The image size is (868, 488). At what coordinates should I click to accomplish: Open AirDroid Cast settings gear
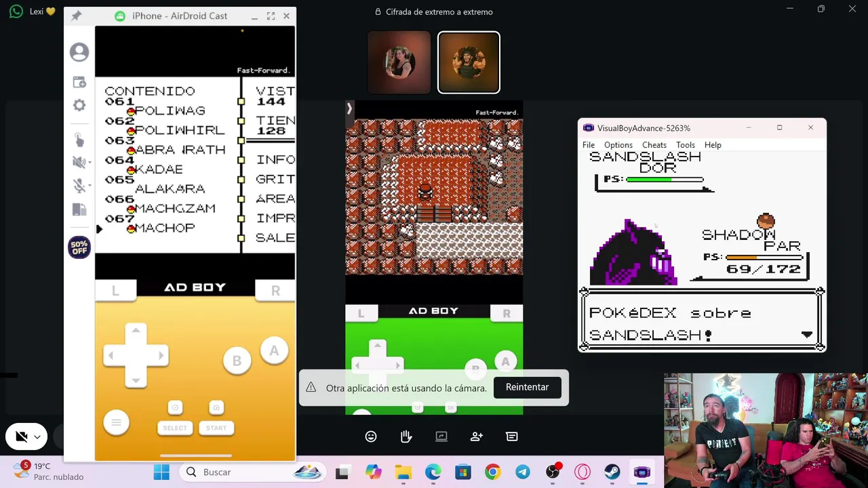point(79,105)
